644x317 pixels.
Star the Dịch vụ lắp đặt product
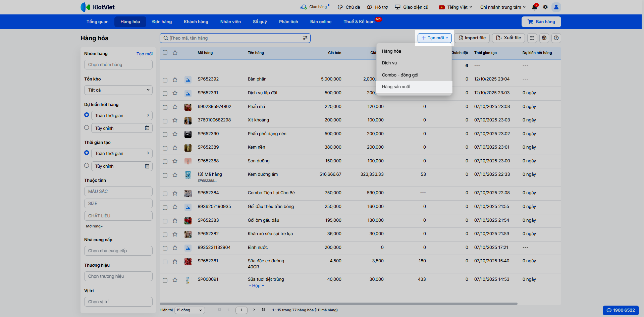click(175, 93)
